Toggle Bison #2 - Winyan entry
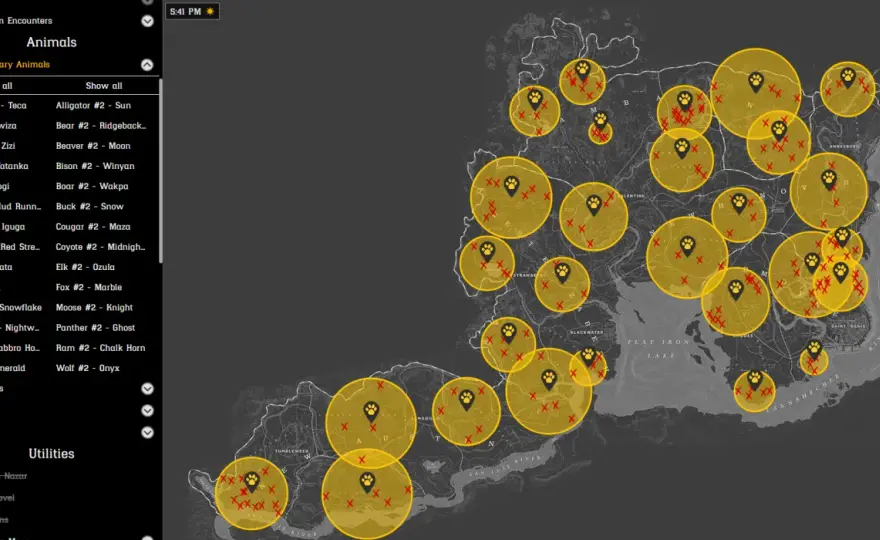This screenshot has width=880, height=540. (x=95, y=166)
